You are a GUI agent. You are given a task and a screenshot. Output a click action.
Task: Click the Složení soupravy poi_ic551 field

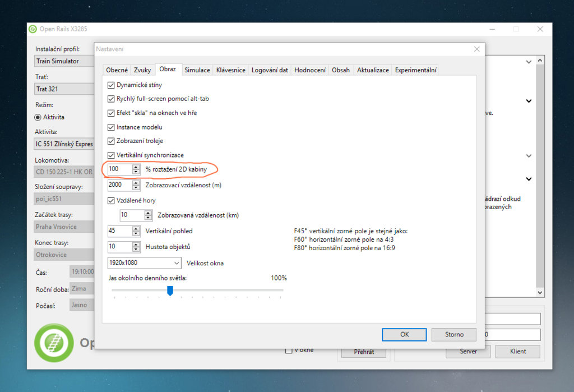pos(64,199)
